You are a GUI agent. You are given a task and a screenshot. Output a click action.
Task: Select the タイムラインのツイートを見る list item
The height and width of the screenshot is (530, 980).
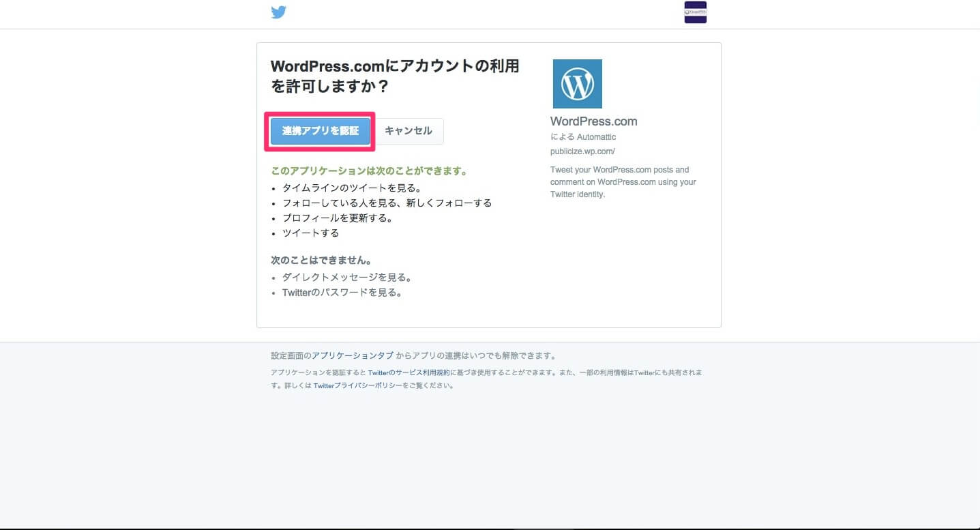tap(352, 188)
